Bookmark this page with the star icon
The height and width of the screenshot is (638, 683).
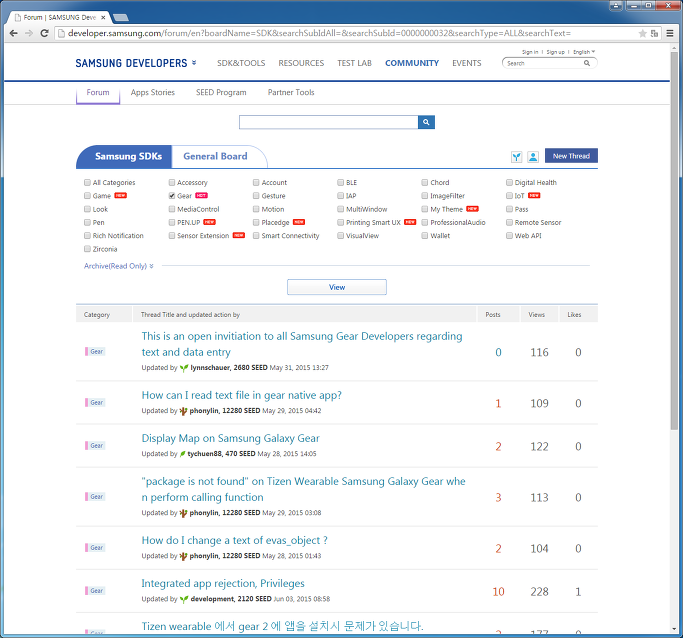click(642, 34)
